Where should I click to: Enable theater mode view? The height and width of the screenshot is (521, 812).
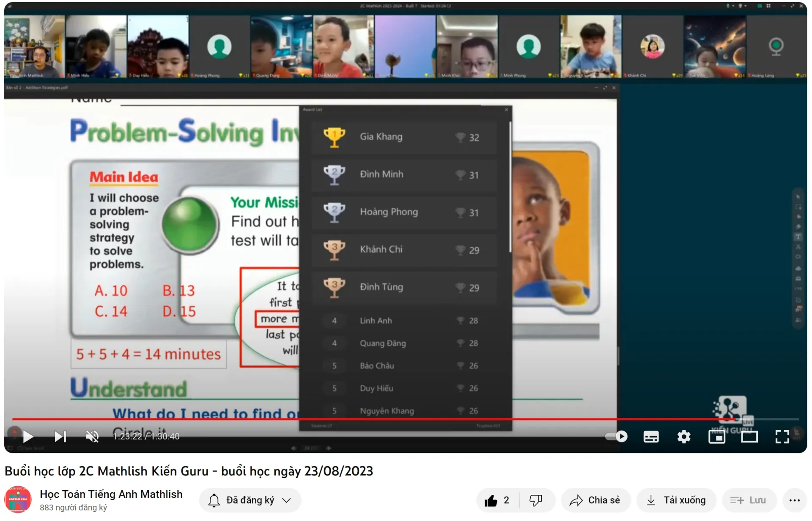(749, 436)
